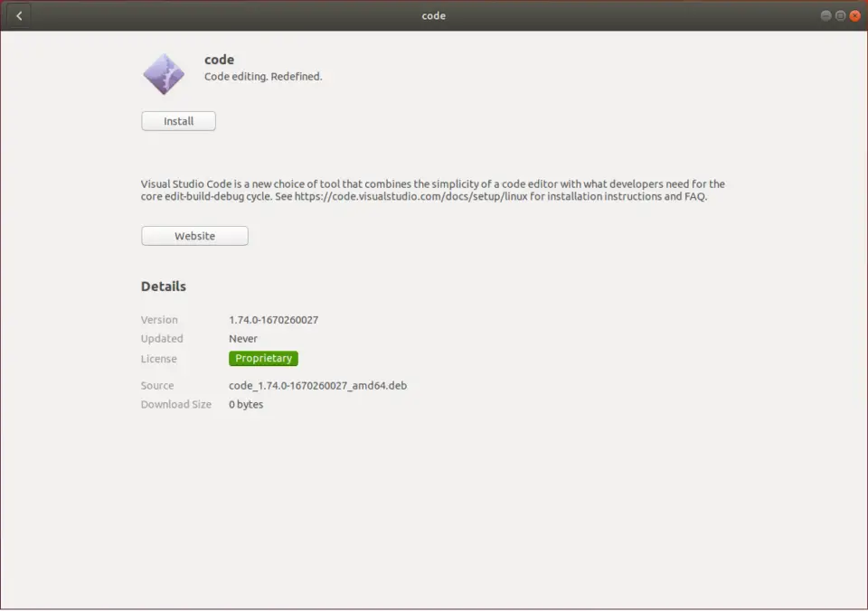Click the restore window icon
The image size is (868, 611).
840,15
